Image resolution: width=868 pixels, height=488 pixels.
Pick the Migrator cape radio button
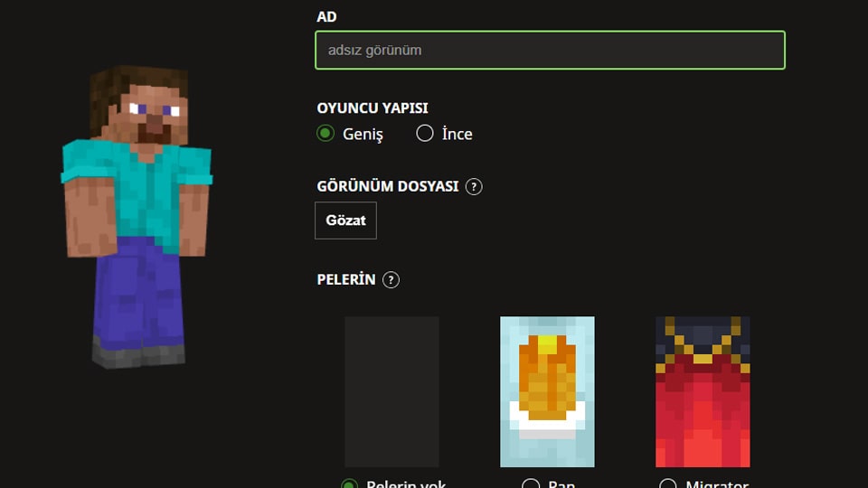(668, 485)
